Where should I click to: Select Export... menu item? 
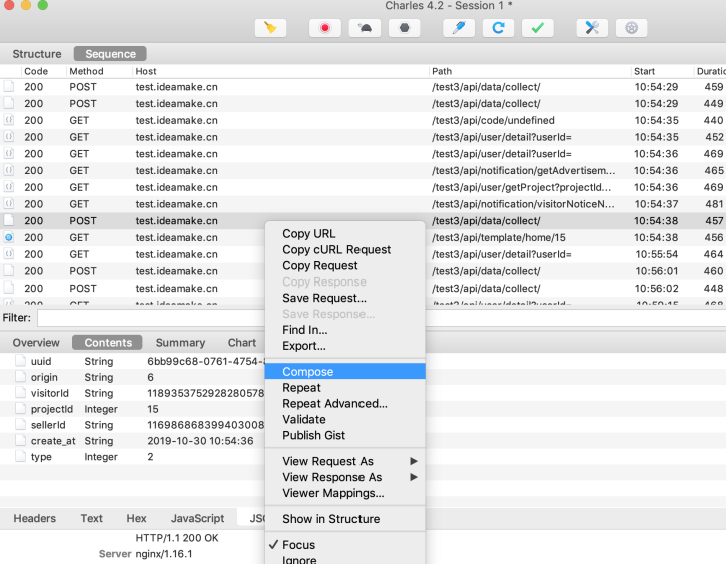[x=345, y=346]
